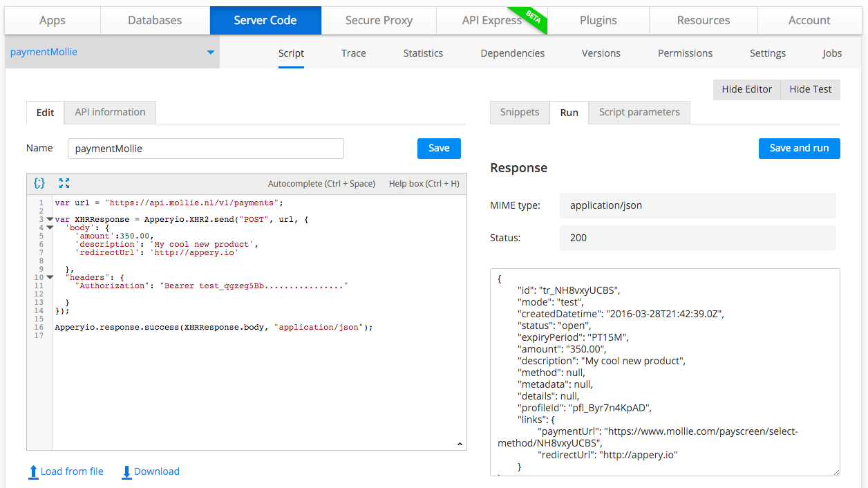Switch to the Snippets tab
The height and width of the screenshot is (488, 868).
click(x=519, y=112)
